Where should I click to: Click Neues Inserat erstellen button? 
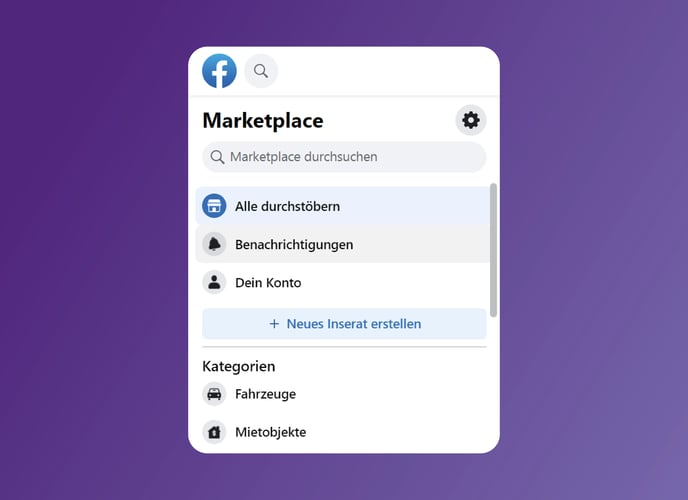coord(344,324)
